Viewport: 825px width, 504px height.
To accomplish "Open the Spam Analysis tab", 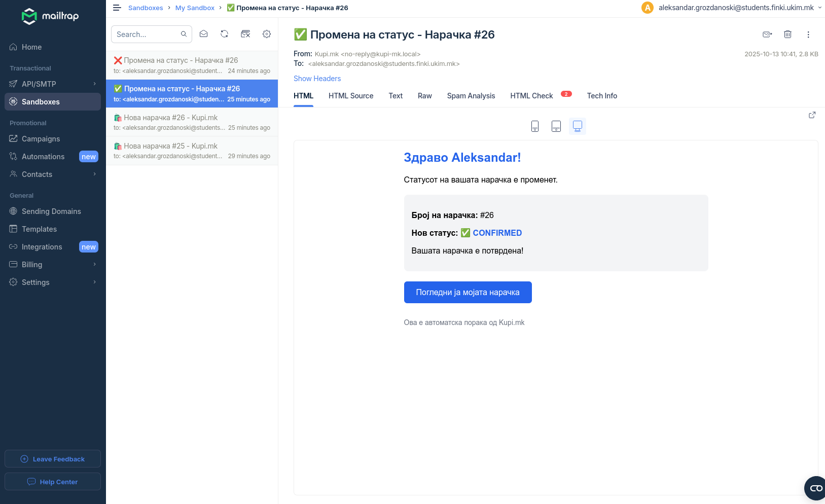I will pyautogui.click(x=471, y=96).
